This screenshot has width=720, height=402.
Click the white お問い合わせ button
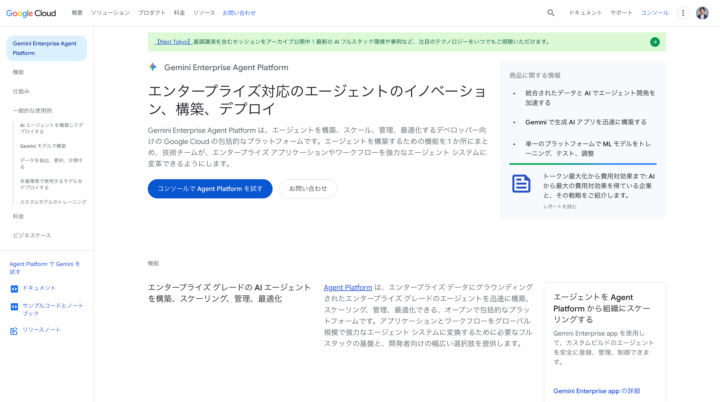click(x=308, y=189)
